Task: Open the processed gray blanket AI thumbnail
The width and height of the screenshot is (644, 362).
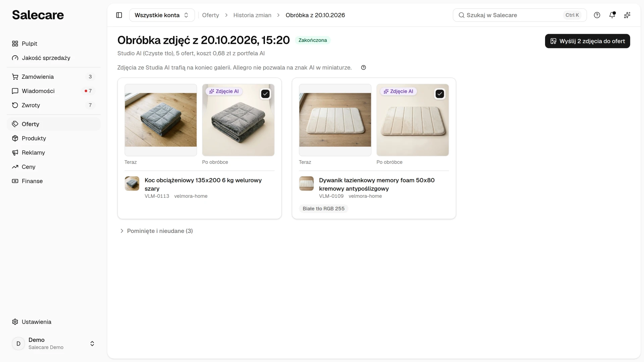Action: point(238,120)
